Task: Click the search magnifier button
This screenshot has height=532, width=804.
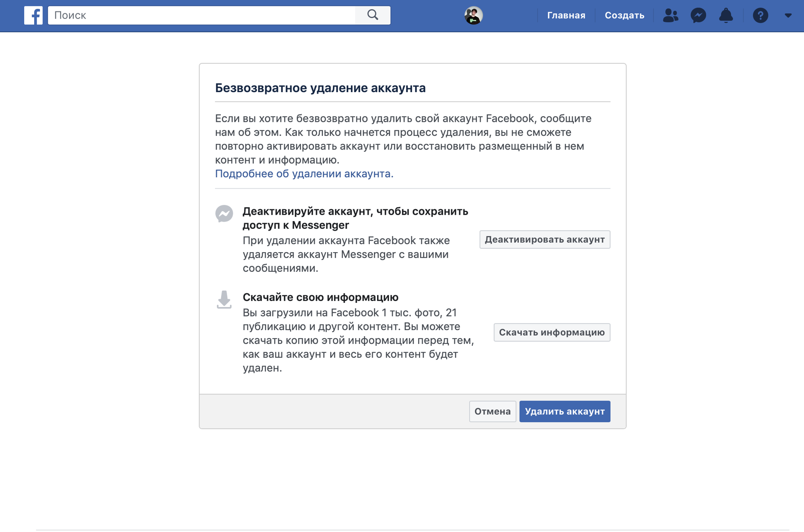Action: coord(373,15)
